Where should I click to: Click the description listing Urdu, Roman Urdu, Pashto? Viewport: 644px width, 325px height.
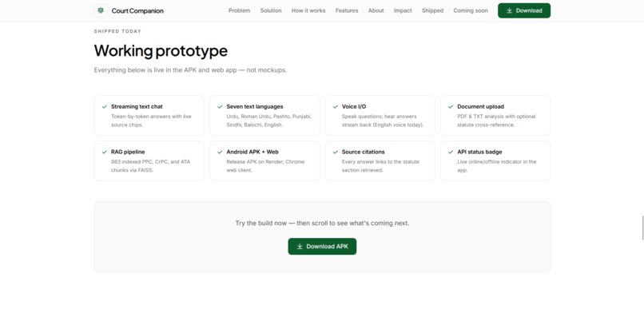pyautogui.click(x=268, y=121)
